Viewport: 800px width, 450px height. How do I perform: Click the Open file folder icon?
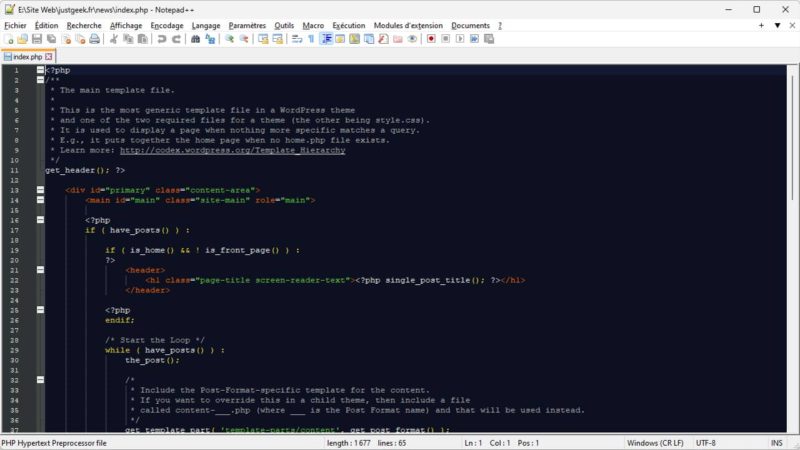pos(22,39)
